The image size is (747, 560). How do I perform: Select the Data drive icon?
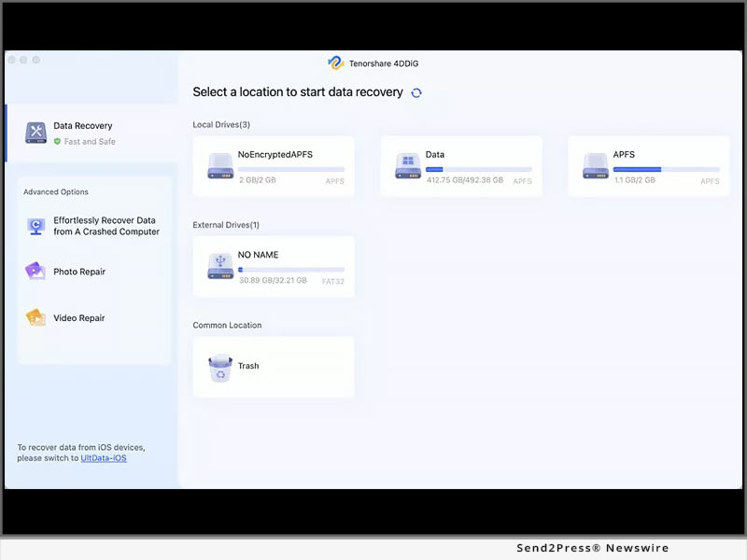[408, 166]
